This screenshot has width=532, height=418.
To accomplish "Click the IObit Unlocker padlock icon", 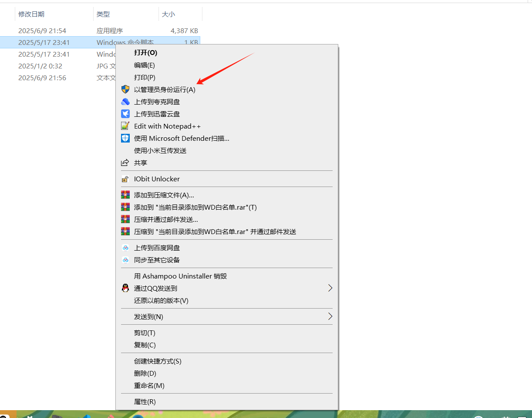I will tap(125, 179).
